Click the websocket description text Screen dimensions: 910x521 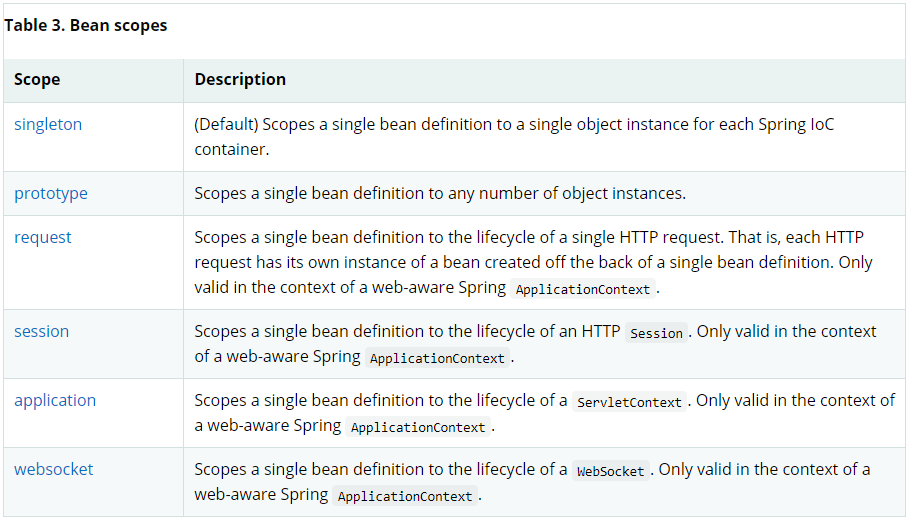click(380, 470)
